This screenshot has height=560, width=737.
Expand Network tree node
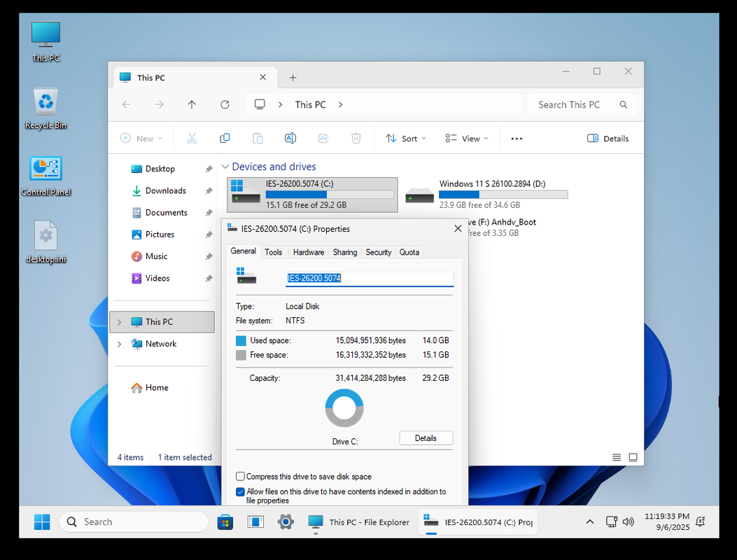click(x=120, y=344)
